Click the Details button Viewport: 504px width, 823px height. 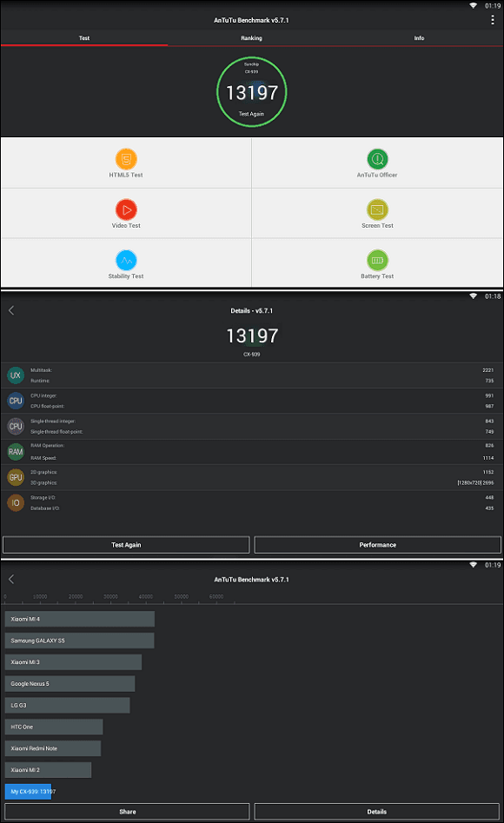click(377, 812)
